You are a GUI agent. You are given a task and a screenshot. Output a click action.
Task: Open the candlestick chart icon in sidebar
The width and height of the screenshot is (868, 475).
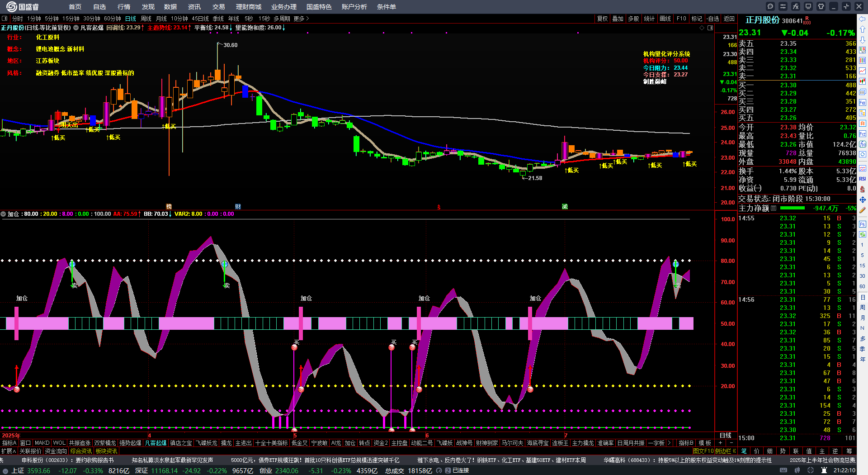click(x=863, y=81)
